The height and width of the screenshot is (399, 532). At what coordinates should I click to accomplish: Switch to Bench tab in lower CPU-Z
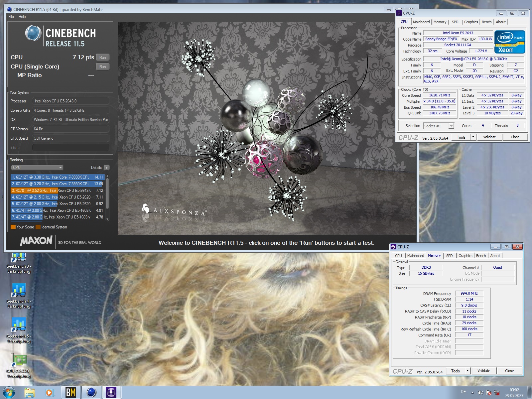tap(481, 256)
